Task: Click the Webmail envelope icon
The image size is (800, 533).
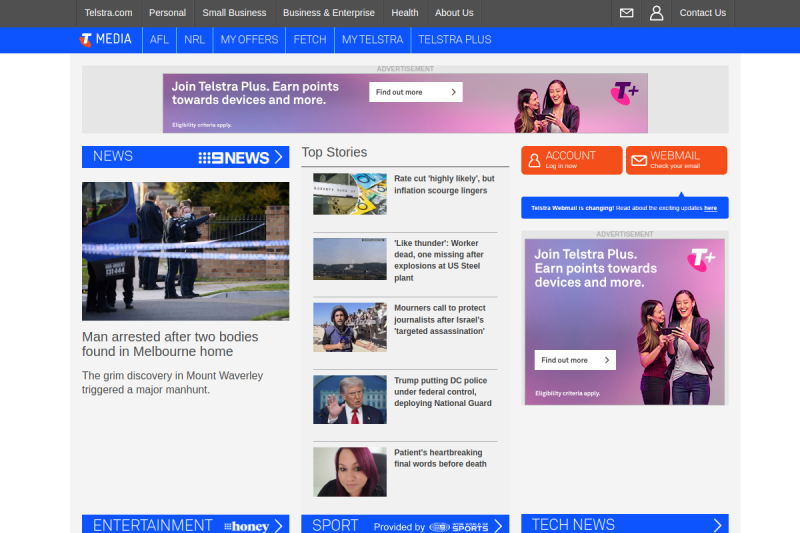Action: [639, 161]
